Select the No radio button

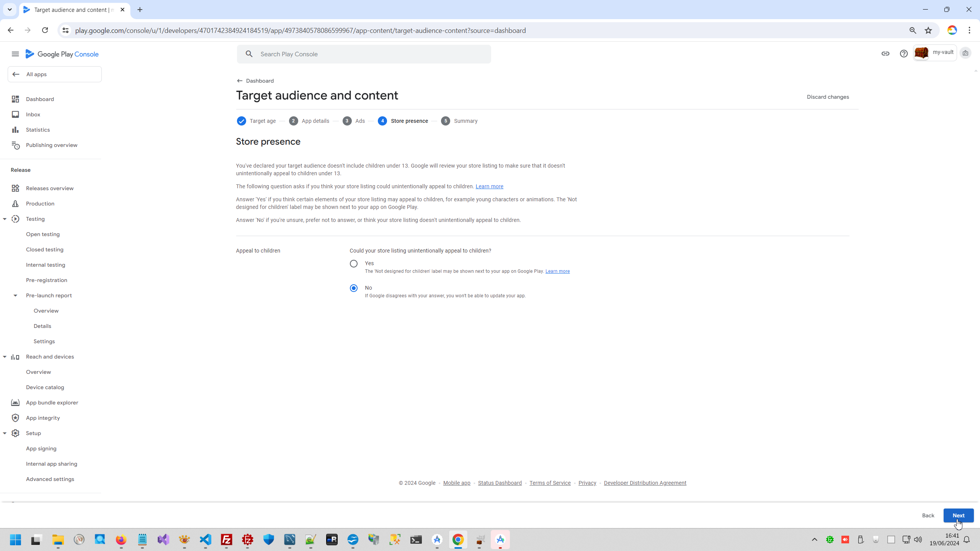pyautogui.click(x=354, y=288)
